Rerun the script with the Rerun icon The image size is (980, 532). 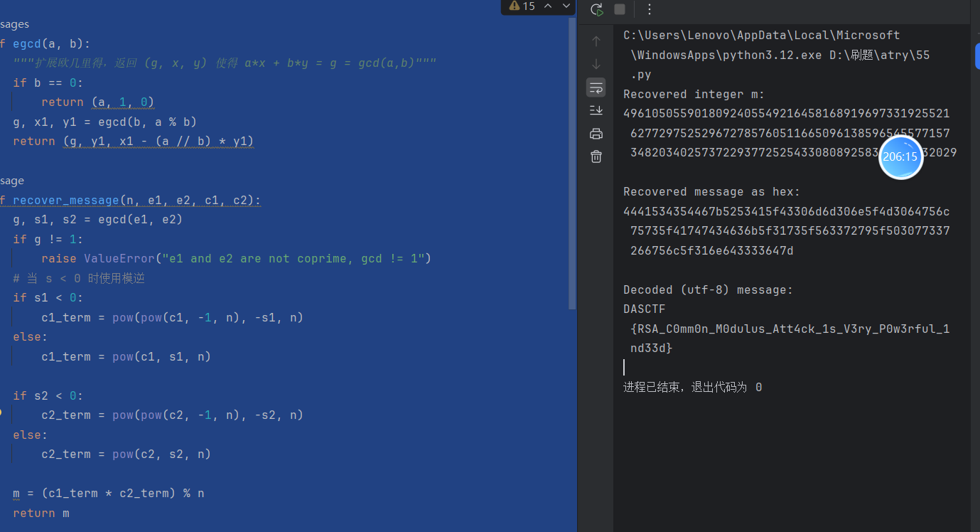[x=597, y=9]
